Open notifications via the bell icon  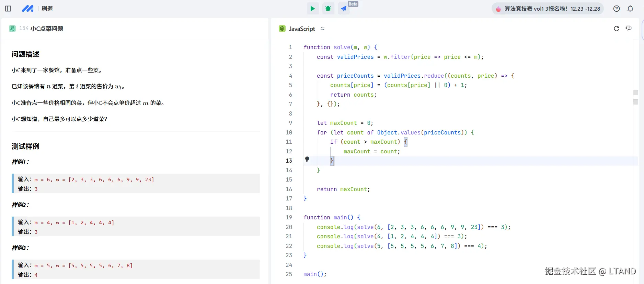click(x=630, y=9)
